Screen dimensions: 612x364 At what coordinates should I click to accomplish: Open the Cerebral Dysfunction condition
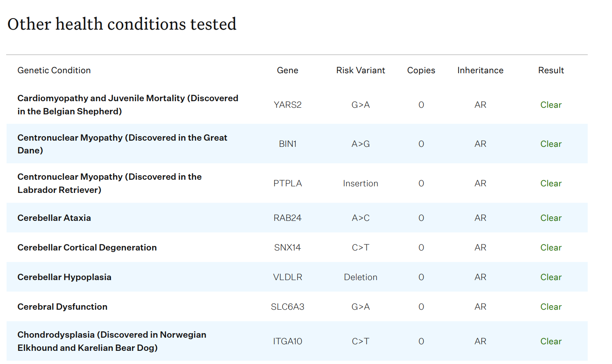click(x=62, y=307)
